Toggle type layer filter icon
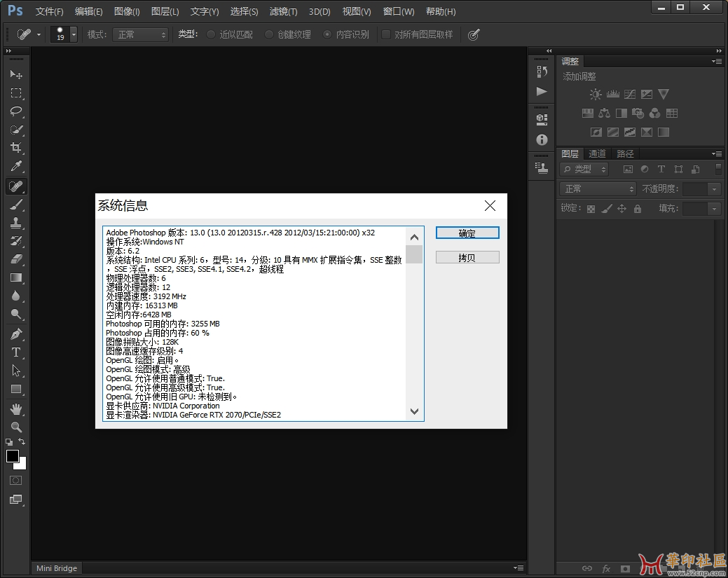 (x=661, y=170)
